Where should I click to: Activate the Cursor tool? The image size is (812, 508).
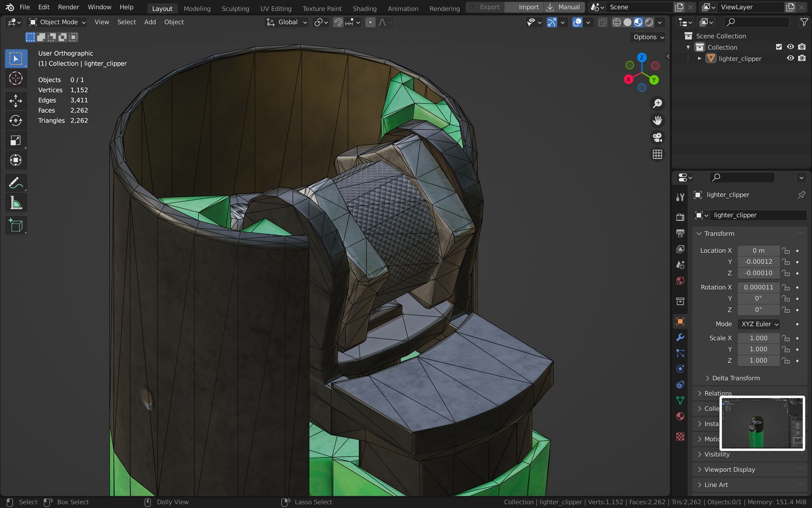(16, 78)
